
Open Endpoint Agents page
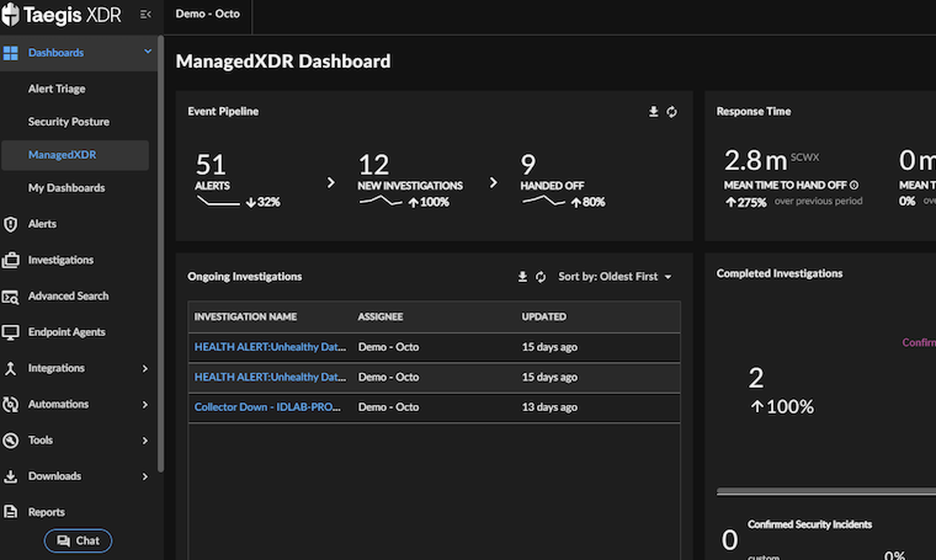coord(67,332)
